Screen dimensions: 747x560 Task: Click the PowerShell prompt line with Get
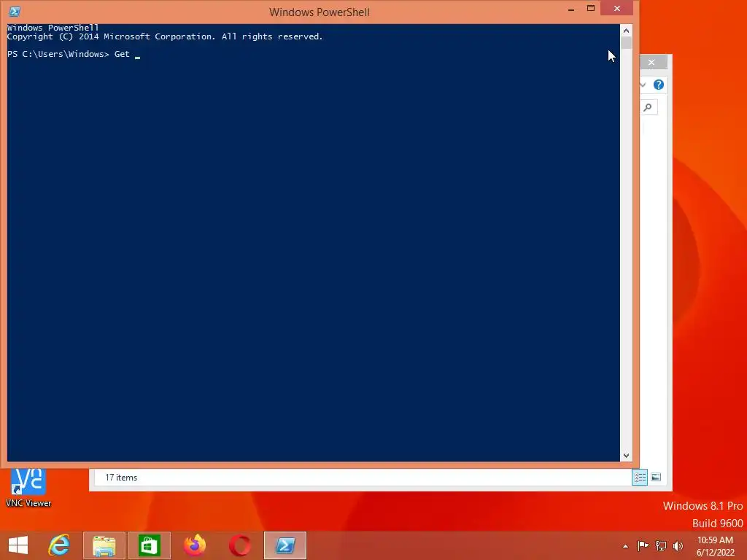(x=74, y=54)
